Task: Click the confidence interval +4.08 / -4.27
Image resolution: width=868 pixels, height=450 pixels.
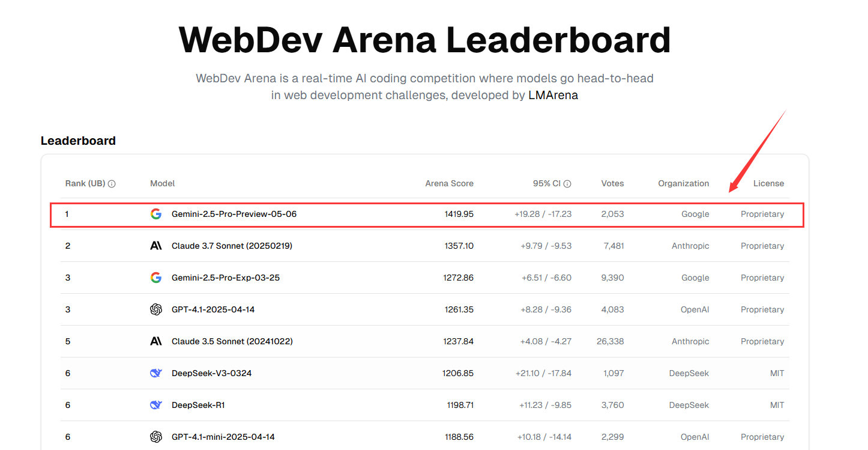Action: click(546, 341)
